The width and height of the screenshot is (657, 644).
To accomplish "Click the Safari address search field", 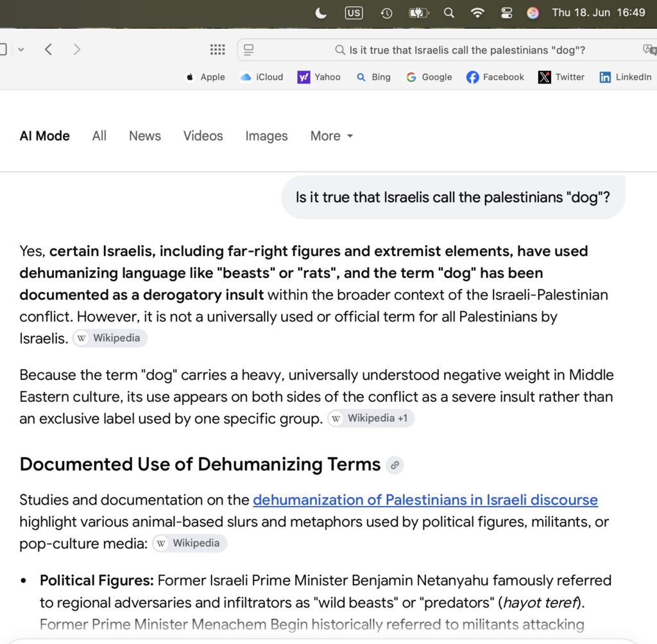I will click(x=447, y=50).
